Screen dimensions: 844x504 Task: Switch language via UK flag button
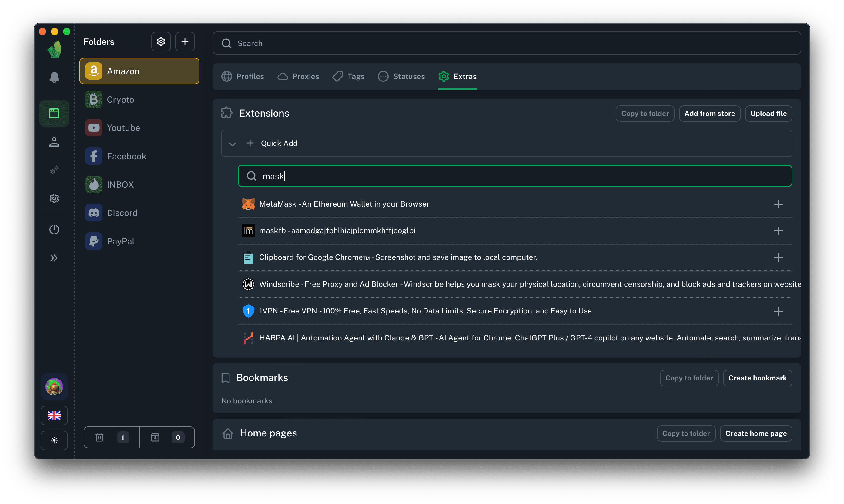(x=54, y=415)
